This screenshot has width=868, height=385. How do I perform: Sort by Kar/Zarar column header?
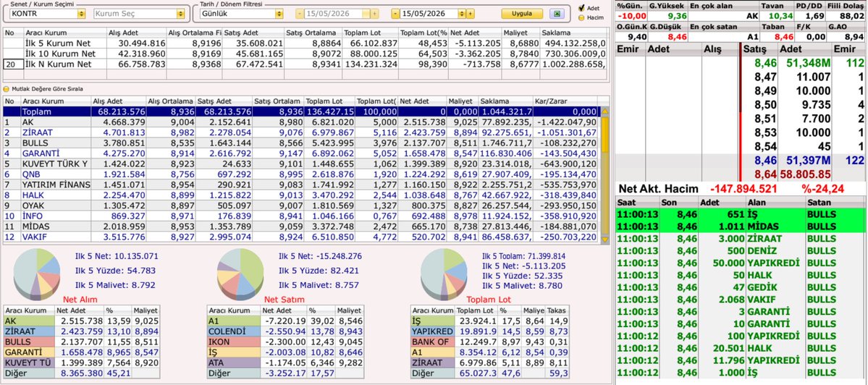[x=565, y=101]
